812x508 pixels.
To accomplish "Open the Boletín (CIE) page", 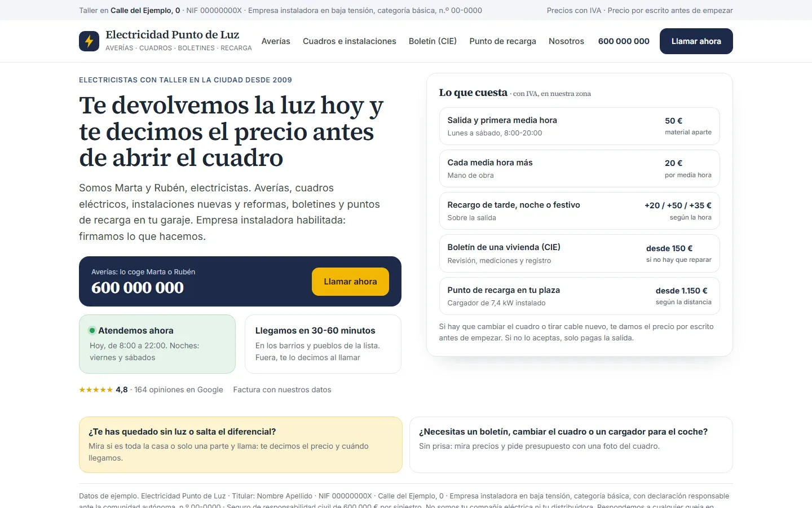I will (x=433, y=41).
